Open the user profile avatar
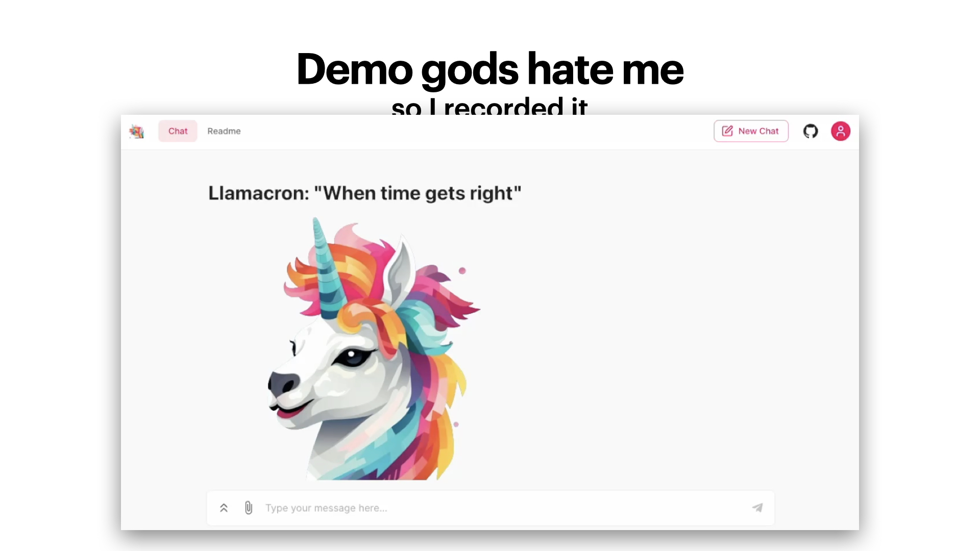Viewport: 980px width, 551px height. pos(840,131)
